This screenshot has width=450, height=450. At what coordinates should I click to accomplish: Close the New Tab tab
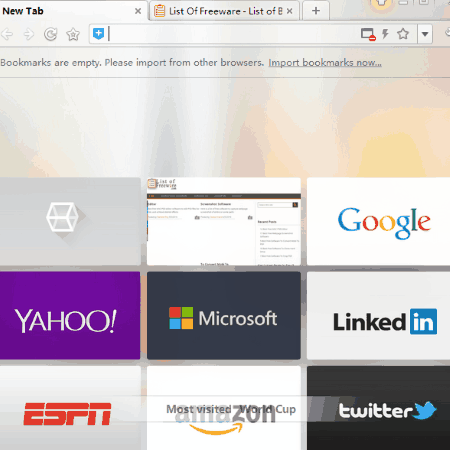138,11
